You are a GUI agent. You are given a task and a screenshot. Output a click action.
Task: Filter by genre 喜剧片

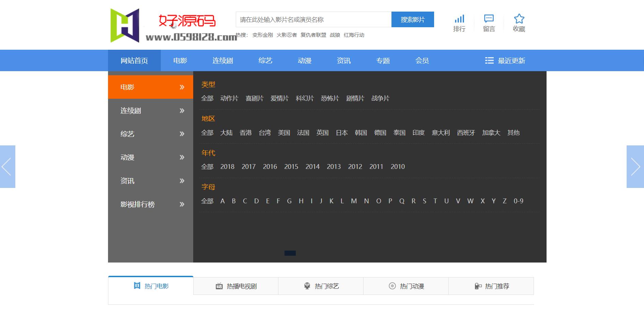255,98
